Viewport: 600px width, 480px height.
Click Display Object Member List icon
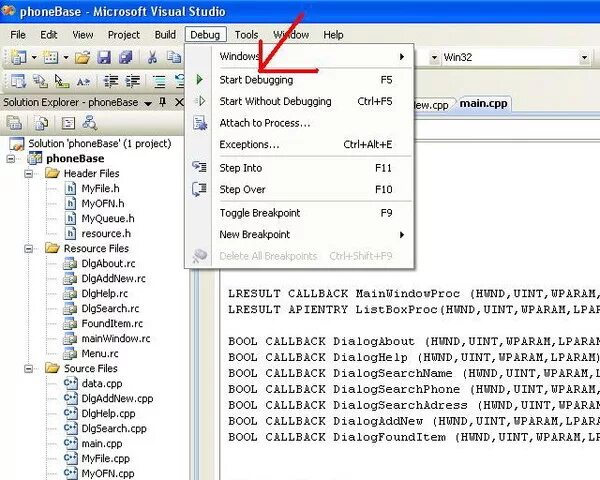click(x=18, y=81)
